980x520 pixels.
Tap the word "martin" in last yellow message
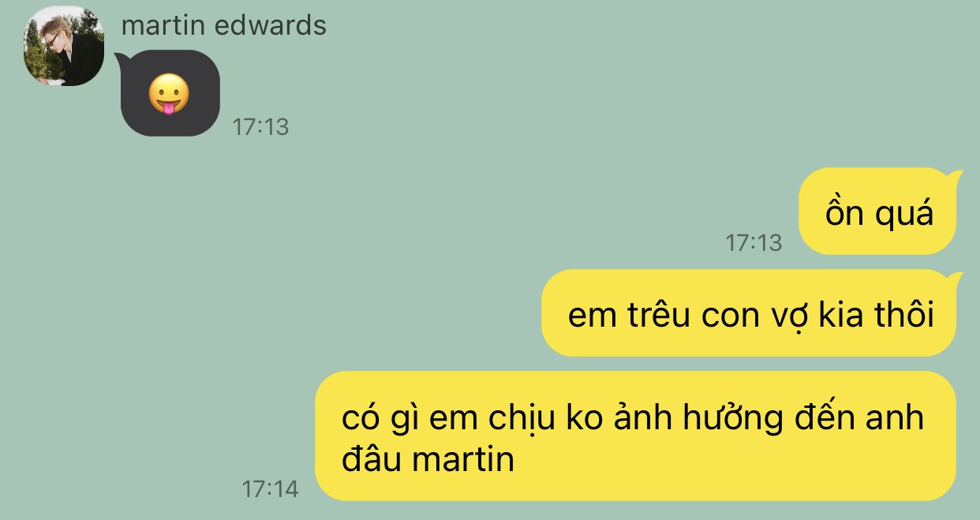(463, 459)
